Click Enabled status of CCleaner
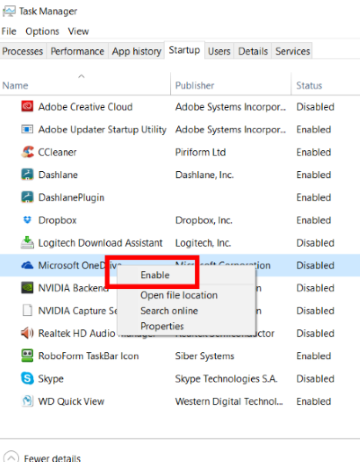 314,152
